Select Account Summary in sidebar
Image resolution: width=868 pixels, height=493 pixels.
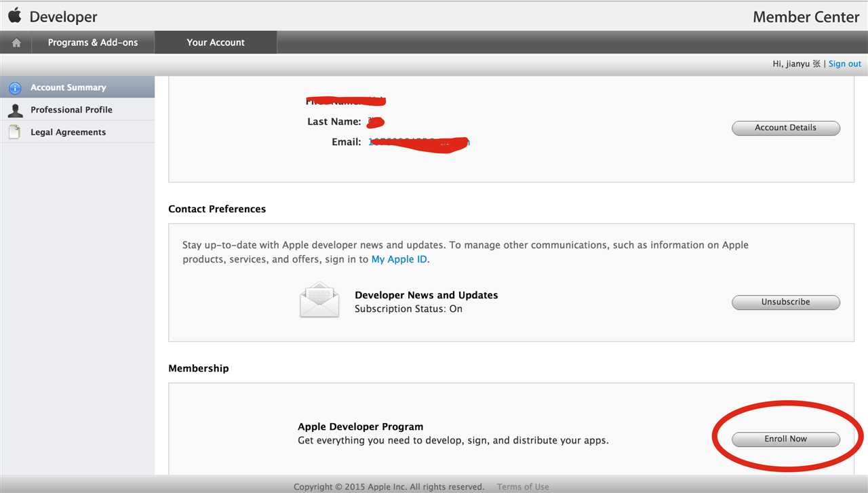click(x=77, y=87)
